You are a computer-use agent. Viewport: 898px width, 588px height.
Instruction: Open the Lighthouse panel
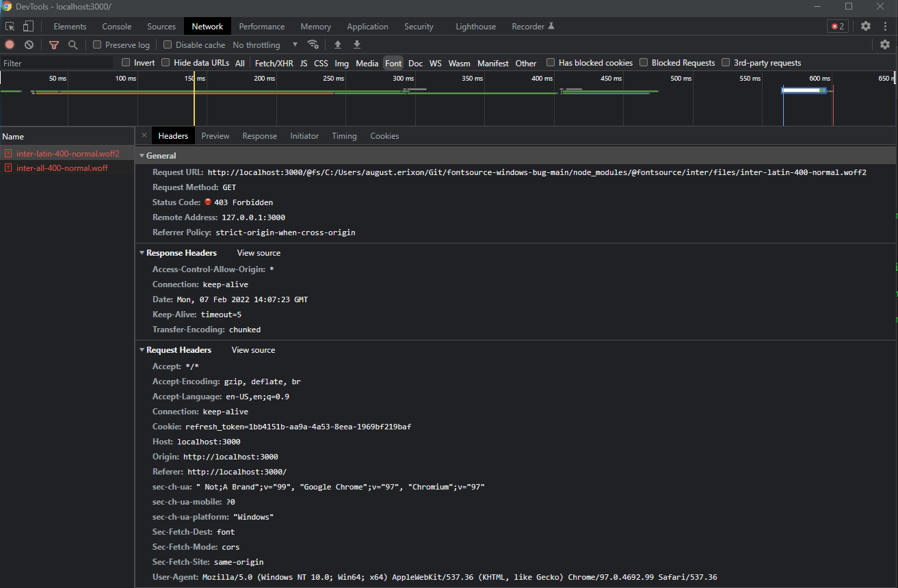(x=476, y=27)
